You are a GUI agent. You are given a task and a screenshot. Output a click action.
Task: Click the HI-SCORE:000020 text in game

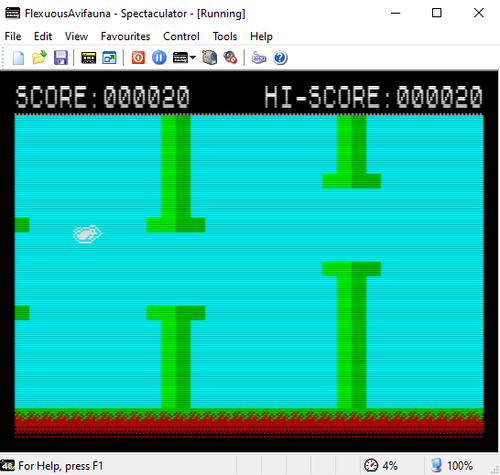tap(373, 97)
